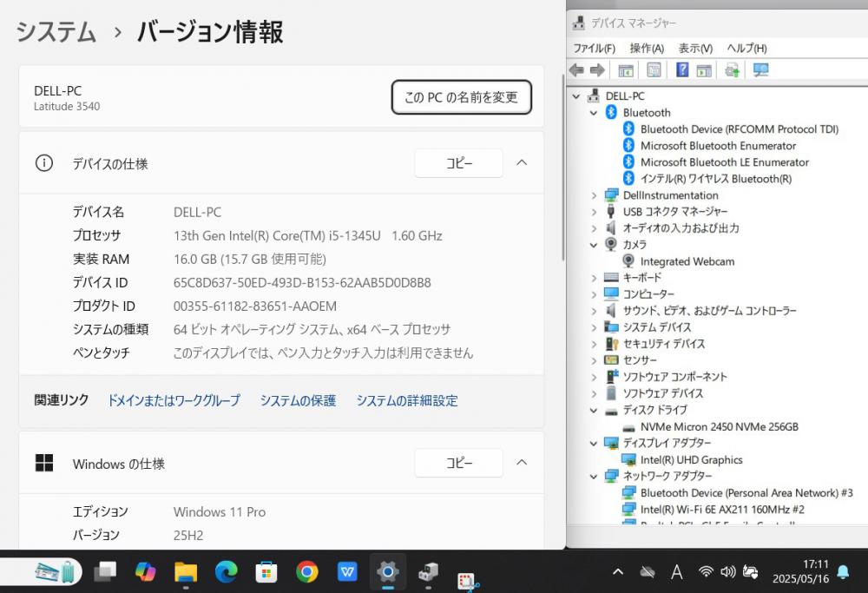Image resolution: width=868 pixels, height=593 pixels.
Task: Click the Properties toolbar icon in Device Manager
Action: [654, 70]
